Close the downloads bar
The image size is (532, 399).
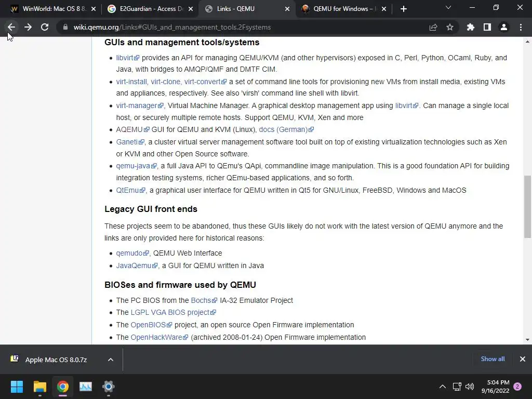coord(523,359)
